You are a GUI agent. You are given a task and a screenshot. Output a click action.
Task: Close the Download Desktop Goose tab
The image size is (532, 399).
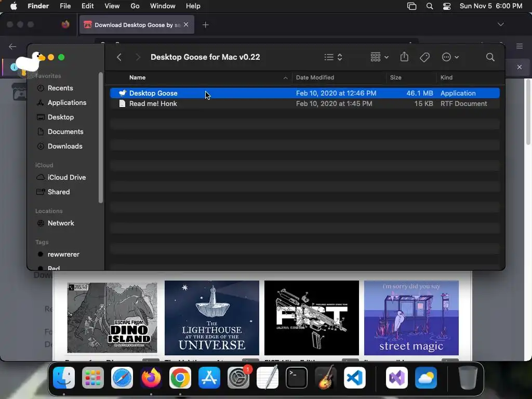point(186,24)
